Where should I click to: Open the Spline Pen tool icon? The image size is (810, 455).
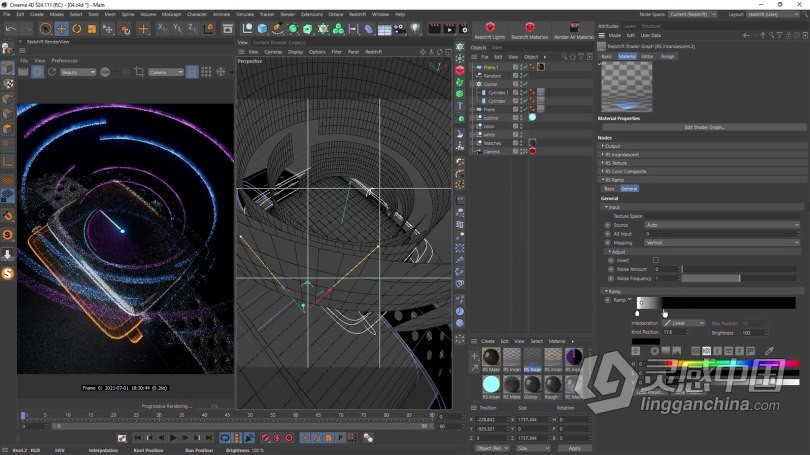point(277,29)
